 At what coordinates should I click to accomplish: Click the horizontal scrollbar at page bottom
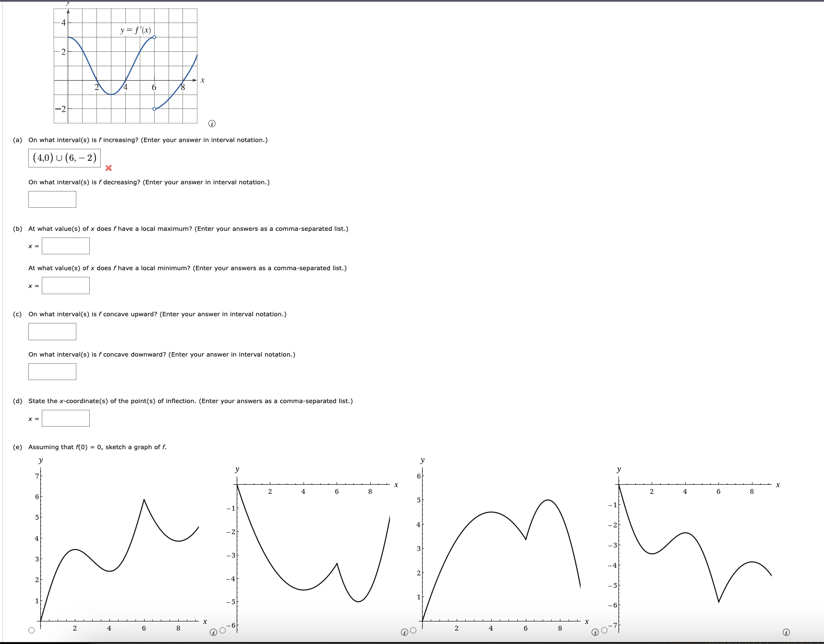click(x=412, y=642)
